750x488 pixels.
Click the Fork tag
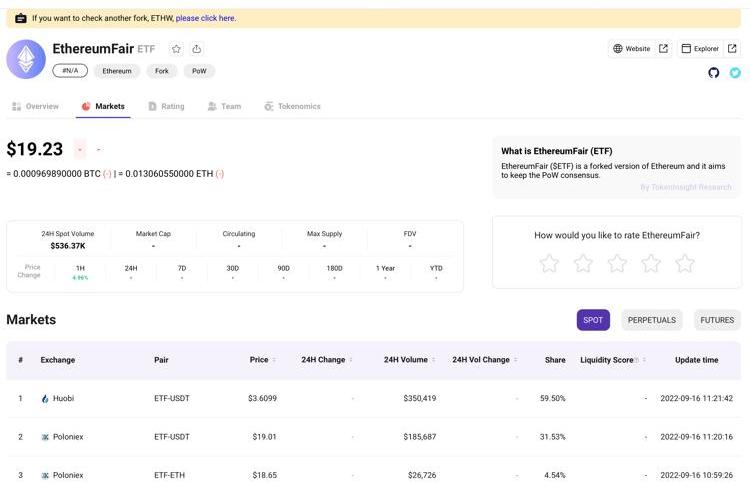[x=162, y=71]
